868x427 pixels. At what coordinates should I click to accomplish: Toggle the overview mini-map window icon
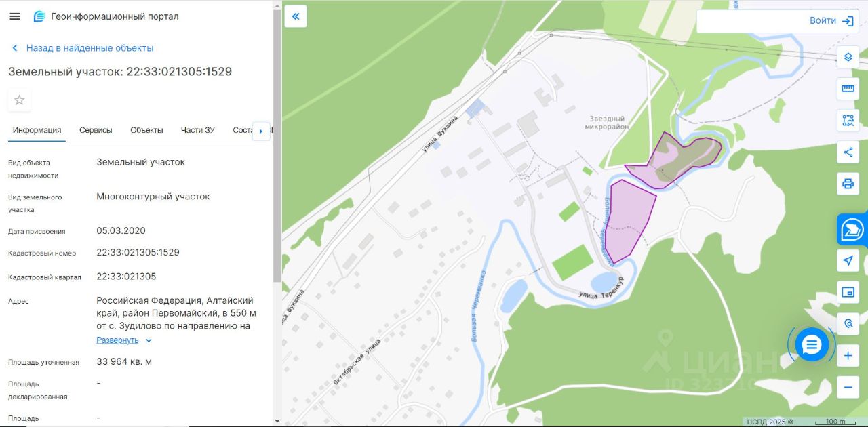click(848, 292)
